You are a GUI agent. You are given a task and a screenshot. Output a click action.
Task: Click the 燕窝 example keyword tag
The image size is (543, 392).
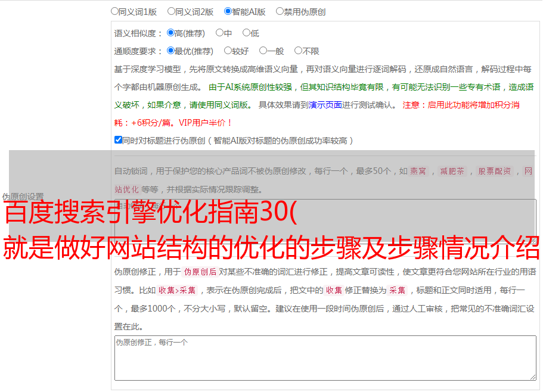[x=418, y=171]
